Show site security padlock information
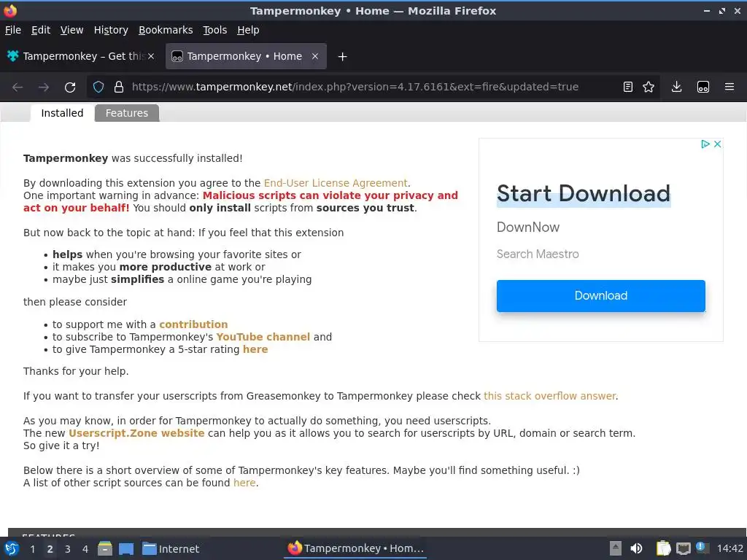747x560 pixels. tap(119, 87)
